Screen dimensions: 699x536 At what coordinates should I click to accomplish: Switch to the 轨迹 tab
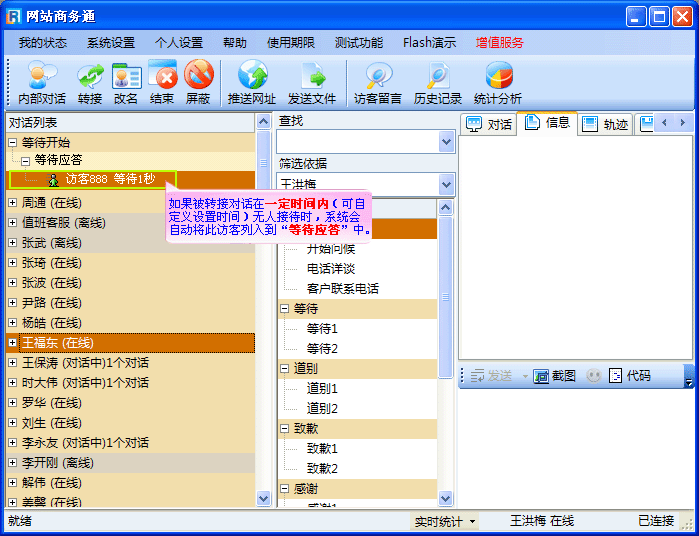tap(605, 124)
